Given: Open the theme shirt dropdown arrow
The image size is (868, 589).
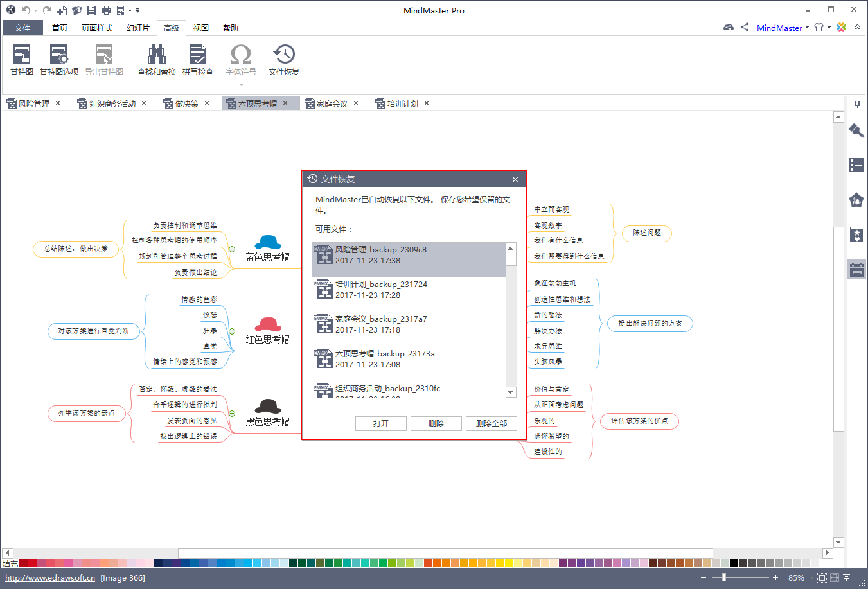Looking at the screenshot, I should [829, 28].
